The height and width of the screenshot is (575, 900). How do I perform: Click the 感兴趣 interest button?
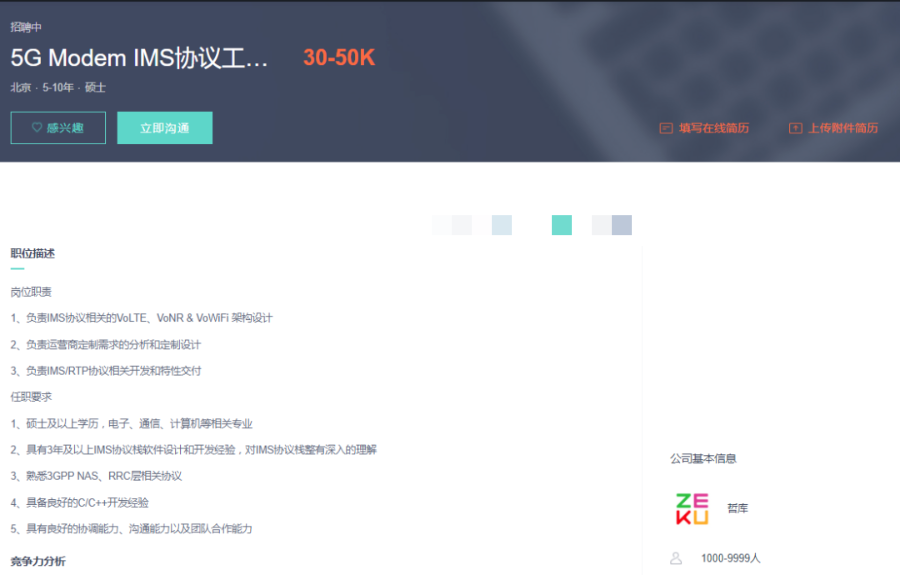58,127
